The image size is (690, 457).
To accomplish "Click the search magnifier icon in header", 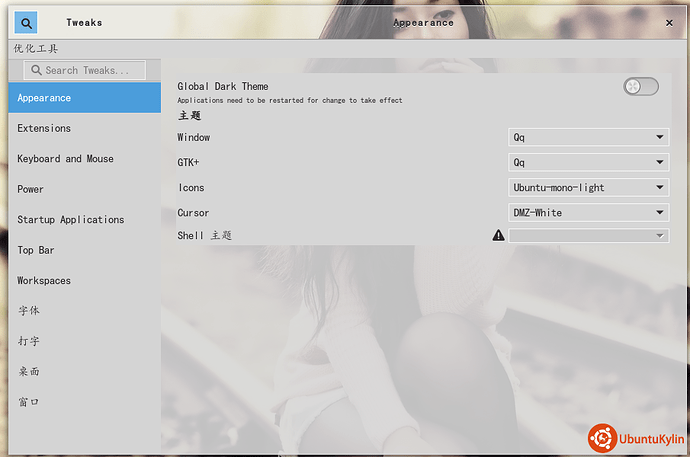I will coord(26,22).
